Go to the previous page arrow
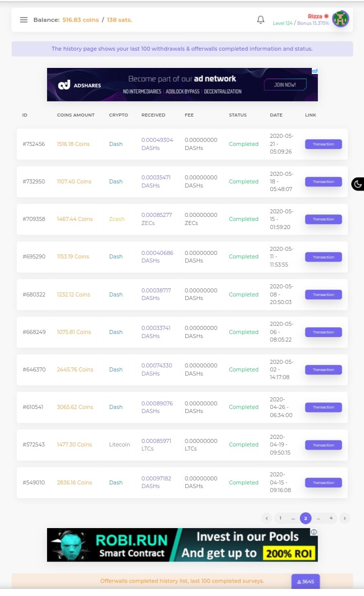364x596 pixels. [267, 518]
